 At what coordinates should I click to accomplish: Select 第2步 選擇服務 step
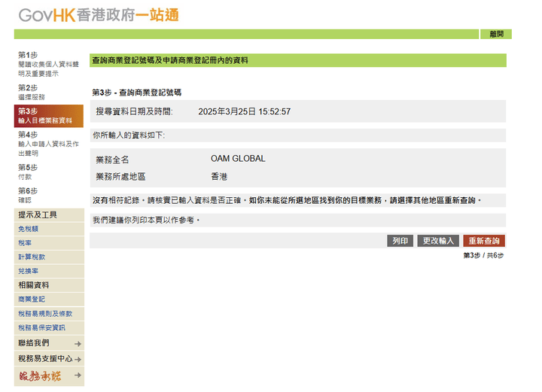(x=32, y=93)
